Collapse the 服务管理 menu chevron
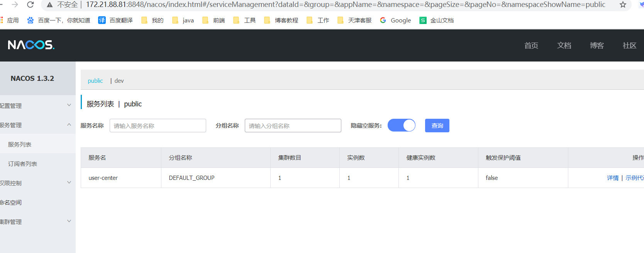 coord(69,125)
